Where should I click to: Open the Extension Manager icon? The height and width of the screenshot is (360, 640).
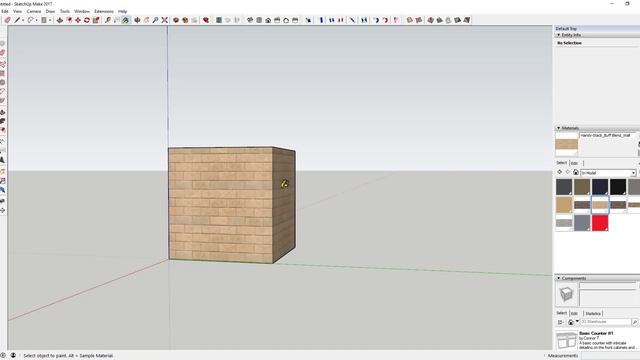point(206,20)
